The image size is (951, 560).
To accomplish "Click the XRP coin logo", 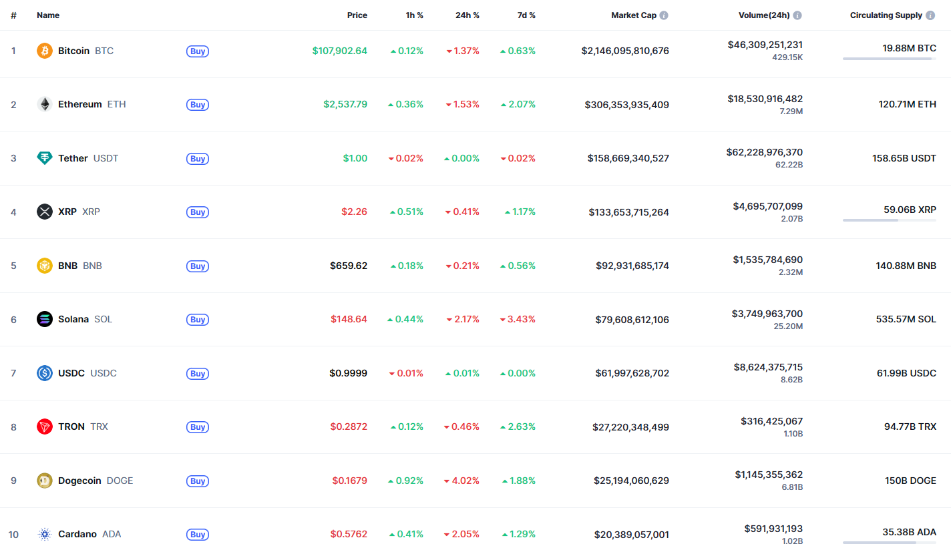I will pos(45,212).
